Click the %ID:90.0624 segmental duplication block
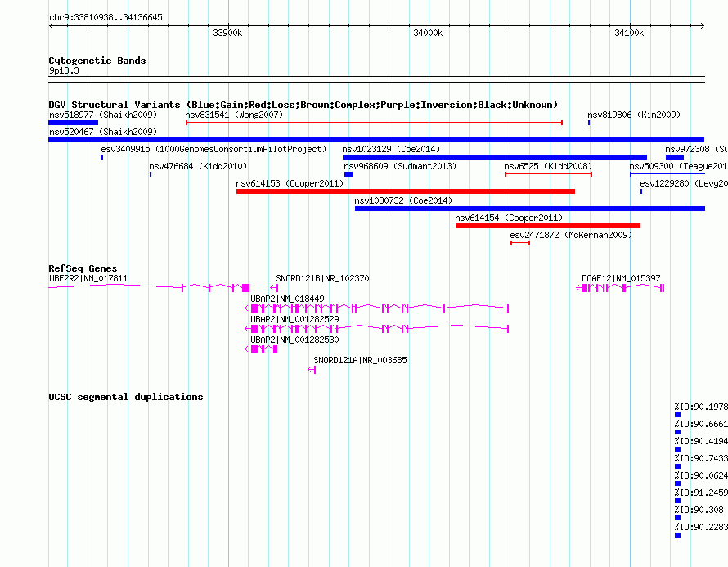The height and width of the screenshot is (567, 728). click(677, 484)
